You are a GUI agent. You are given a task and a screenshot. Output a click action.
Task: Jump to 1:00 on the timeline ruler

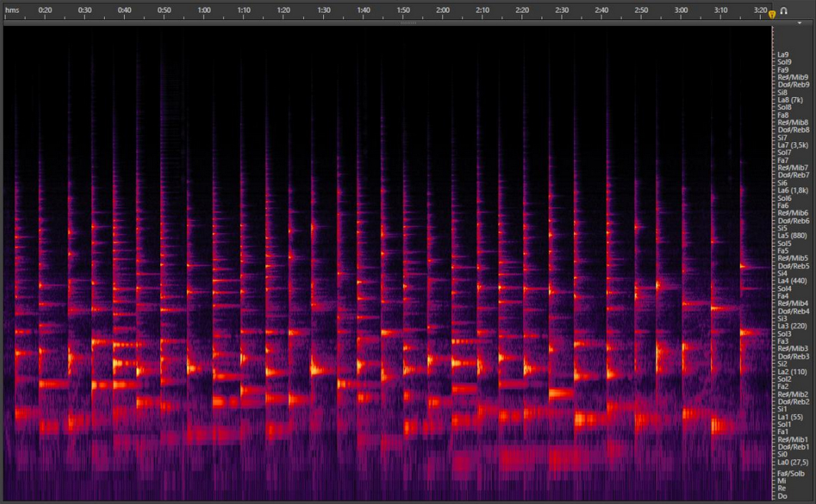tap(204, 11)
